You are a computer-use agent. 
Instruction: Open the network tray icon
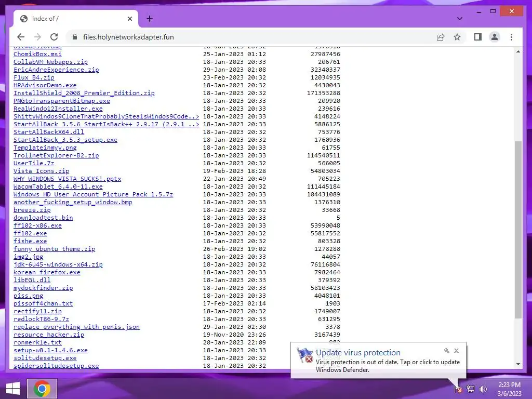471,389
